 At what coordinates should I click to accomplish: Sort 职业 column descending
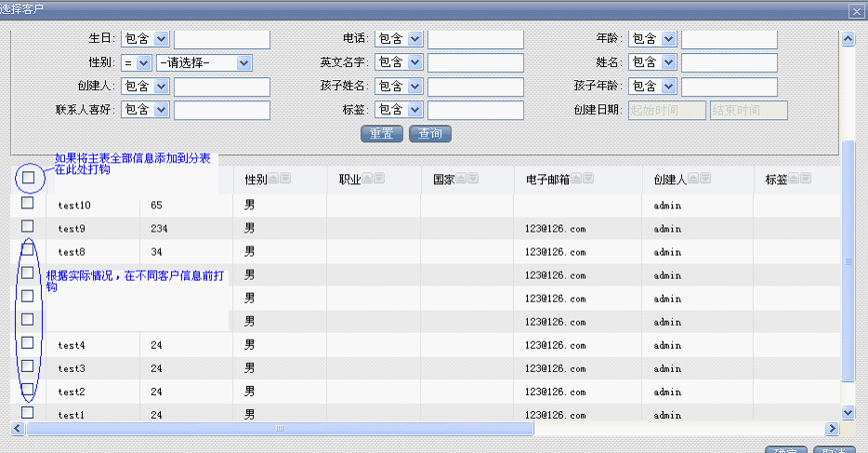point(379,179)
